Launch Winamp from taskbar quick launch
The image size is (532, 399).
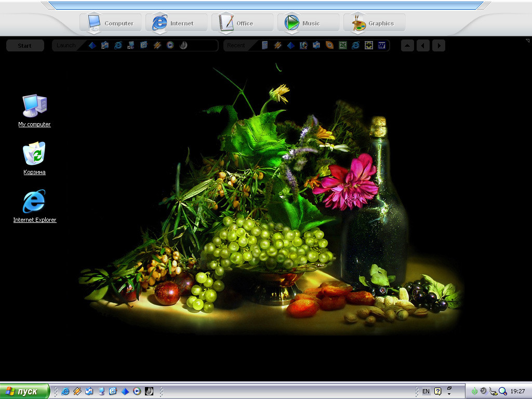[77, 391]
